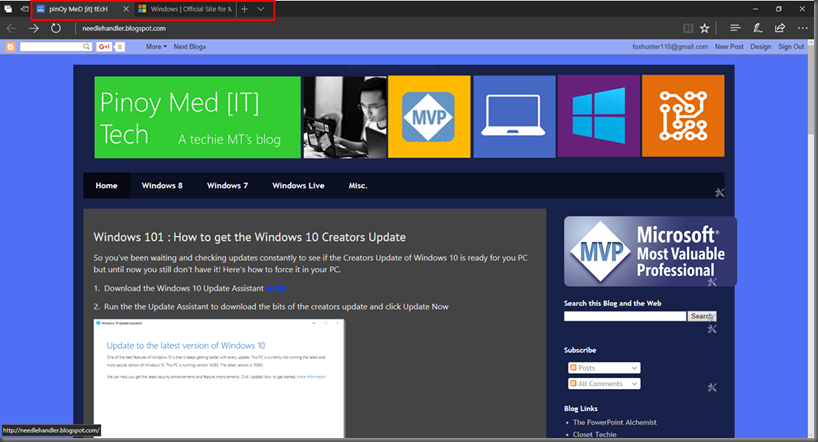Open the Misc. menu item
The image size is (818, 442).
[358, 185]
